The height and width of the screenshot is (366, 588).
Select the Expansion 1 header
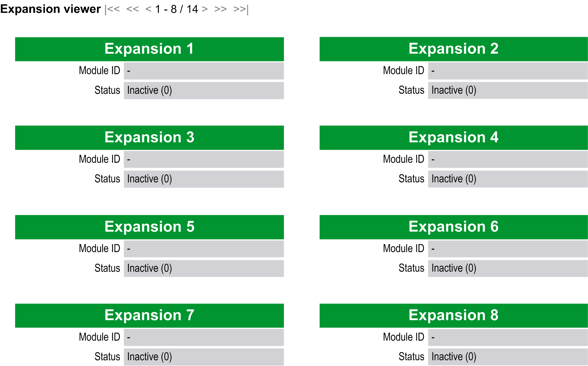(x=149, y=49)
